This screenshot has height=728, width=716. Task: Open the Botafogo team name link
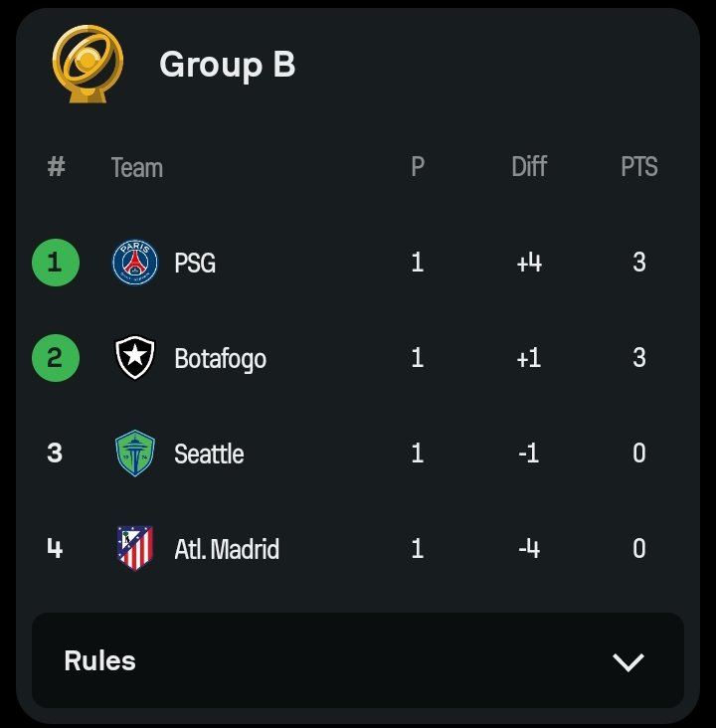[x=221, y=359]
